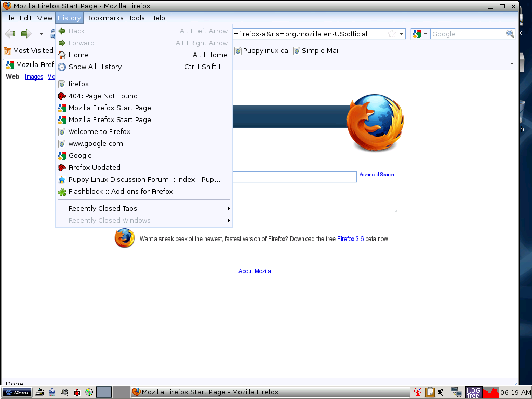Open the Flashblock Add-ons history entry
Image resolution: width=532 pixels, height=399 pixels.
pos(144,191)
